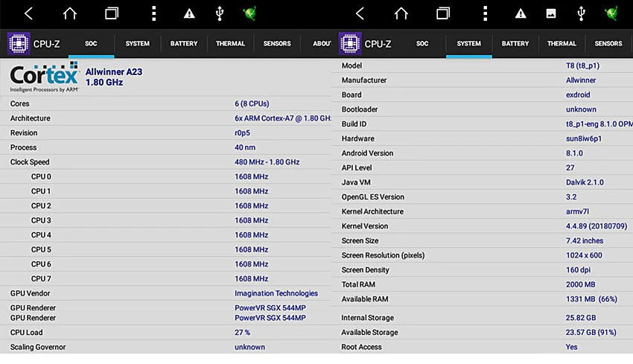Click the Architecture row label
This screenshot has height=364, width=633.
click(31, 118)
